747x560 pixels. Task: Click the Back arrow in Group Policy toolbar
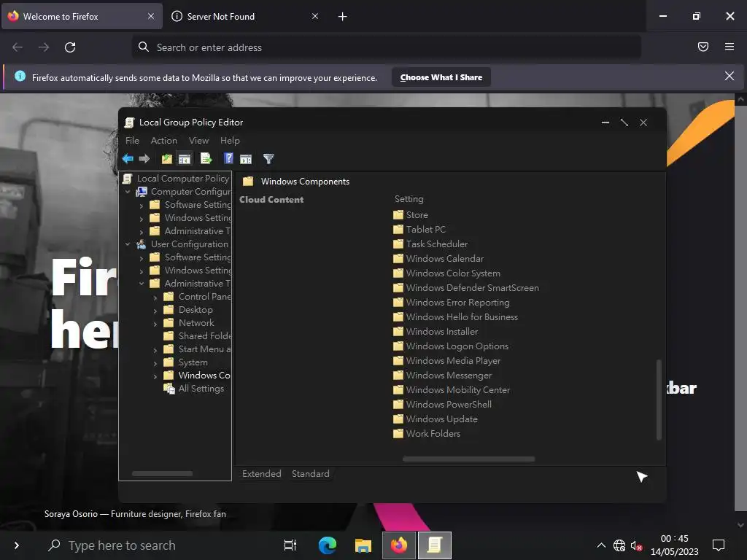[x=128, y=158]
